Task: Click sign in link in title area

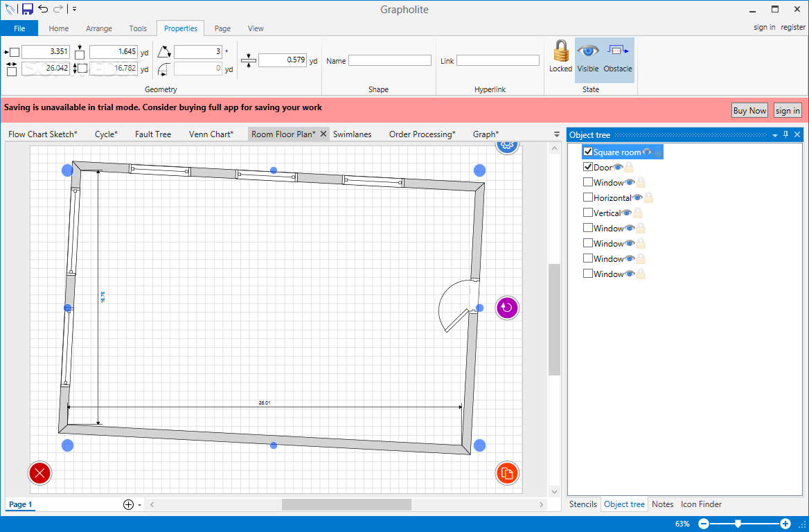Action: [x=764, y=27]
